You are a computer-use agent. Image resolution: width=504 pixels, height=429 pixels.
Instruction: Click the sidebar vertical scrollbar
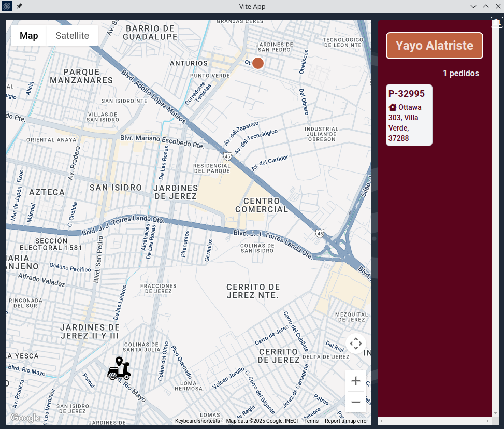(x=496, y=218)
